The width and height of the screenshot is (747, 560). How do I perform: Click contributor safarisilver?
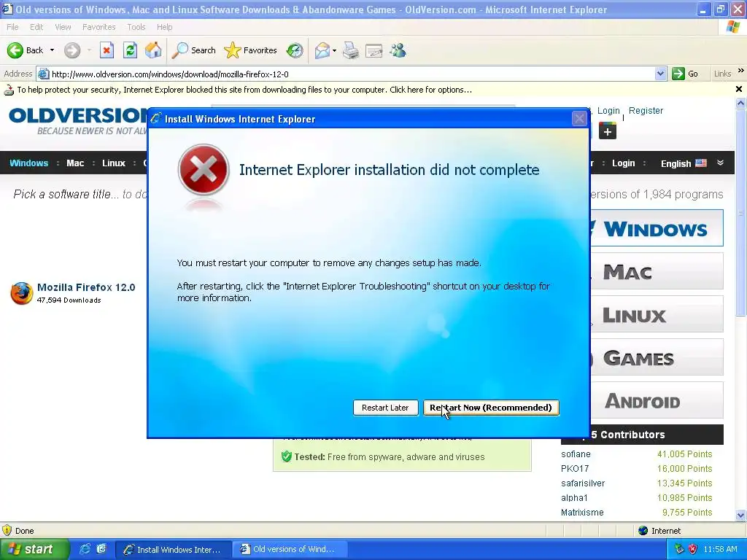[583, 483]
